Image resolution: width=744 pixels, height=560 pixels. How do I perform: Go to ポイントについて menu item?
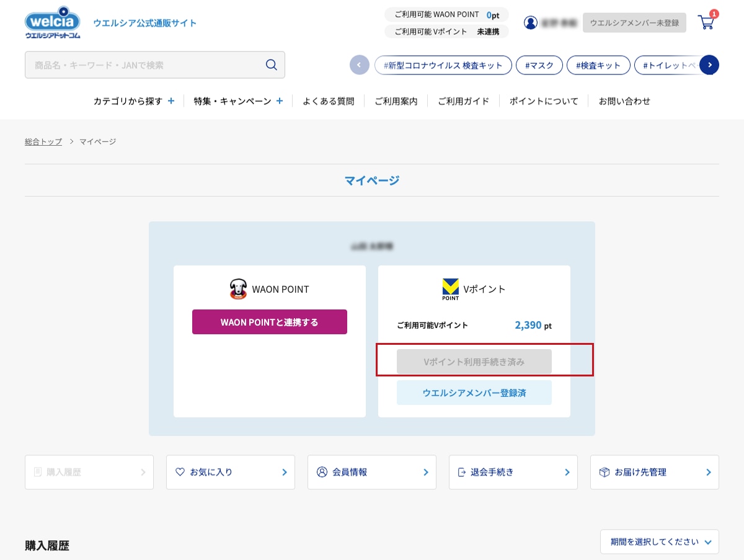coord(543,101)
